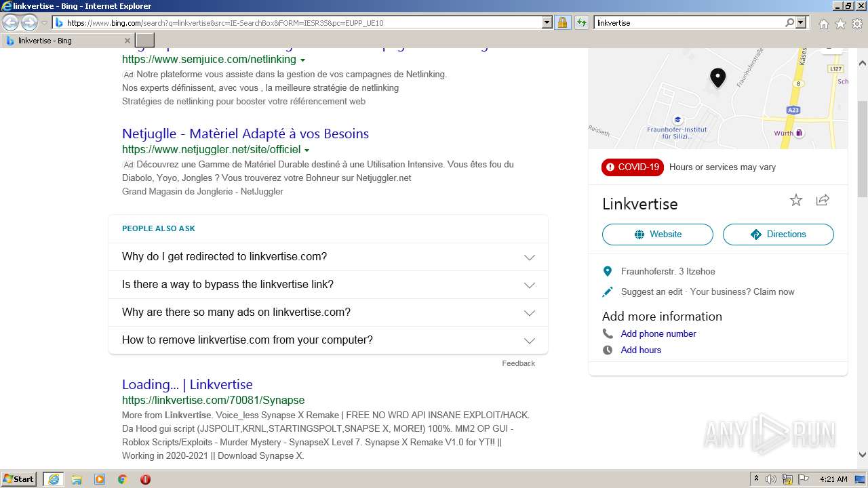Open Loading... | Linkvertise result
Viewport: 868px width, 488px height.
click(187, 384)
